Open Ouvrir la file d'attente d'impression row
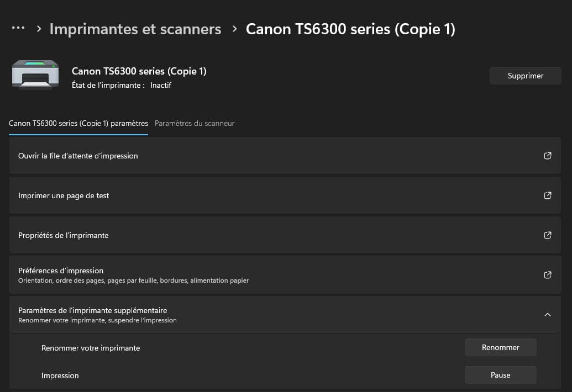This screenshot has width=572, height=392. pyautogui.click(x=285, y=156)
